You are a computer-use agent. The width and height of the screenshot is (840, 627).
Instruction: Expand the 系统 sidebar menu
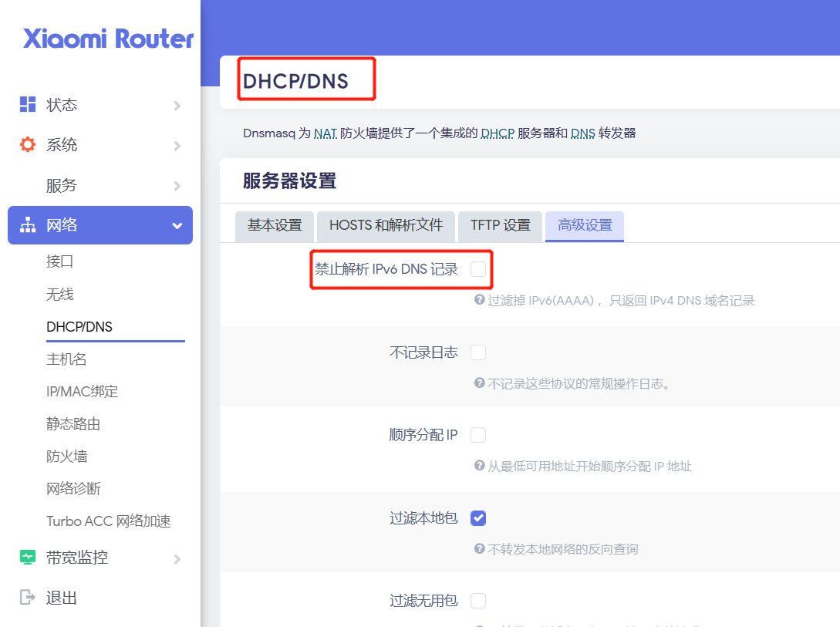coord(62,144)
